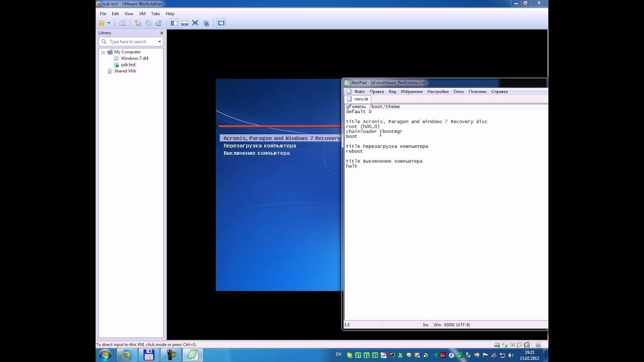Image resolution: width=644 pixels, height=362 pixels.
Task: Toggle the console view icon
Action: pos(221,23)
